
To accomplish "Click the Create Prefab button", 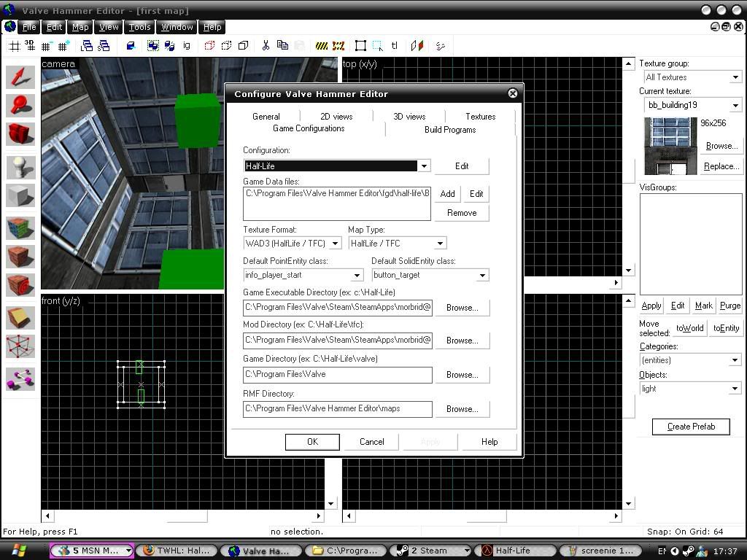I will click(691, 427).
